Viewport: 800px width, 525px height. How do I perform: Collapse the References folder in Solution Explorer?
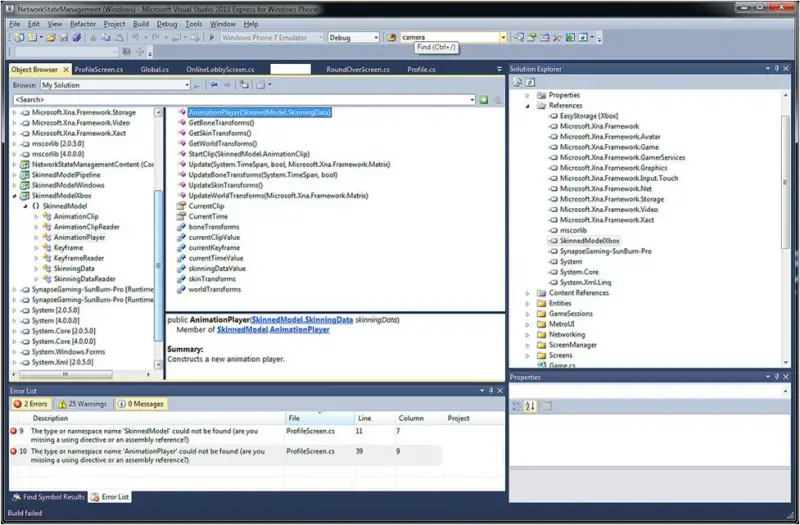point(528,106)
